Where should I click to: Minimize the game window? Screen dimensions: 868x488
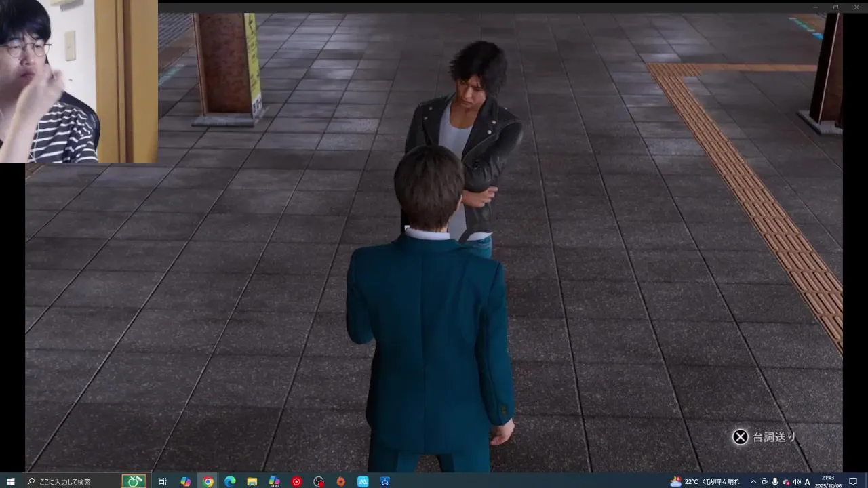coord(816,7)
